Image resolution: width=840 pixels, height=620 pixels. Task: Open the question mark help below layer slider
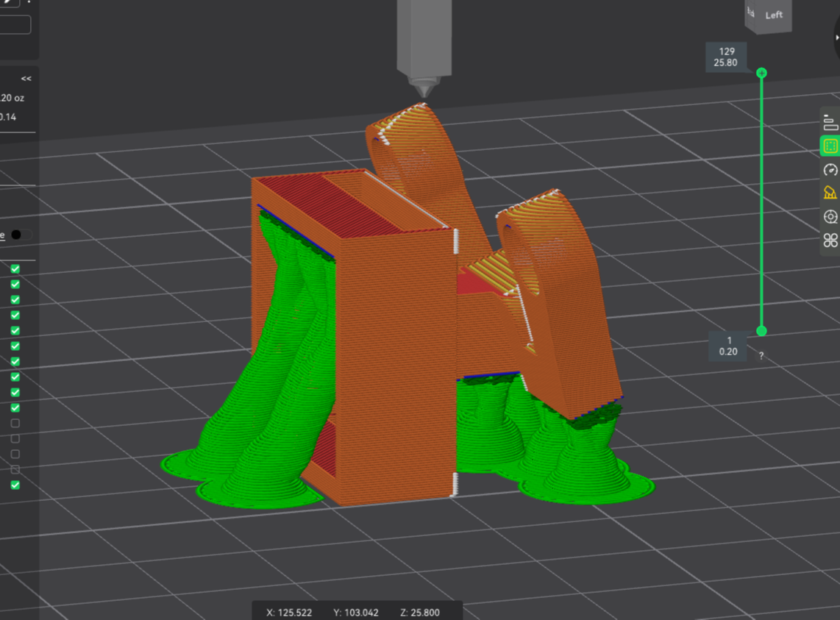pyautogui.click(x=761, y=356)
